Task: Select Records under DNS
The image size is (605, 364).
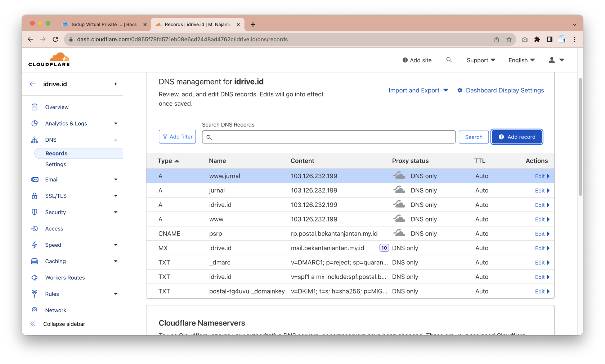Action: point(79,153)
